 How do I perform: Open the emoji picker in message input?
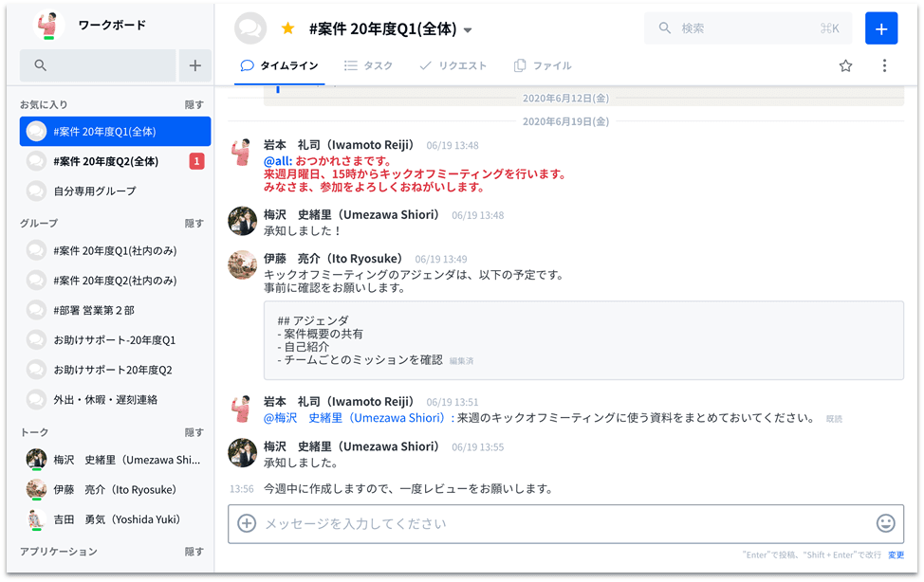pos(885,523)
